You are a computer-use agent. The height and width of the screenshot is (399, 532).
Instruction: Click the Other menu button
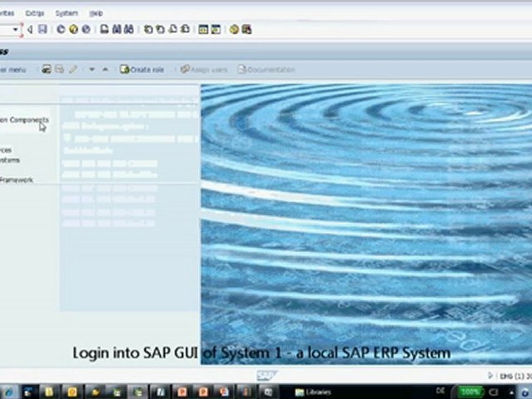[13, 70]
